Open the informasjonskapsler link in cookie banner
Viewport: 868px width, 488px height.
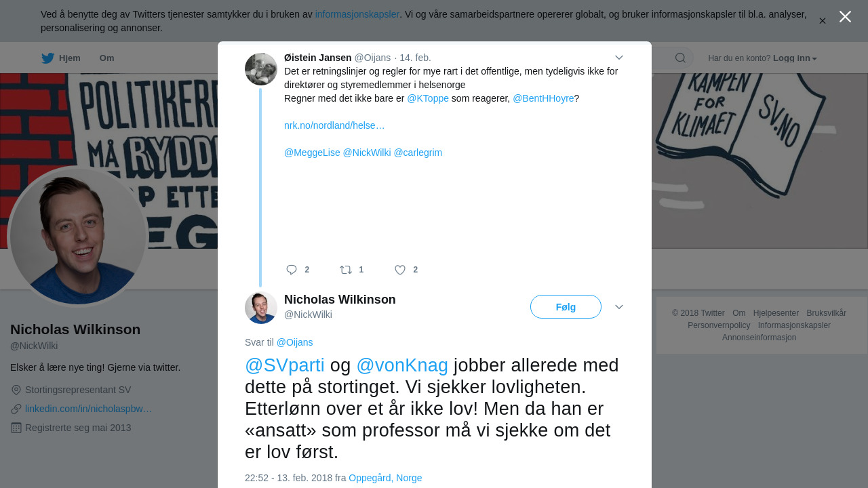357,14
